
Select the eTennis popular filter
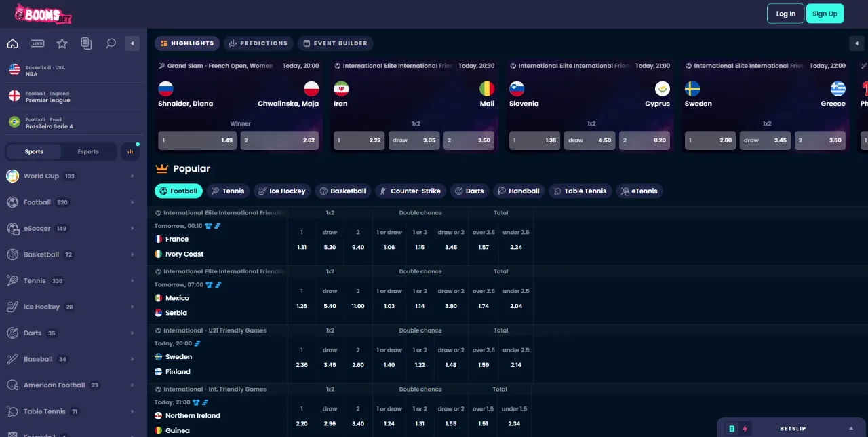[639, 191]
